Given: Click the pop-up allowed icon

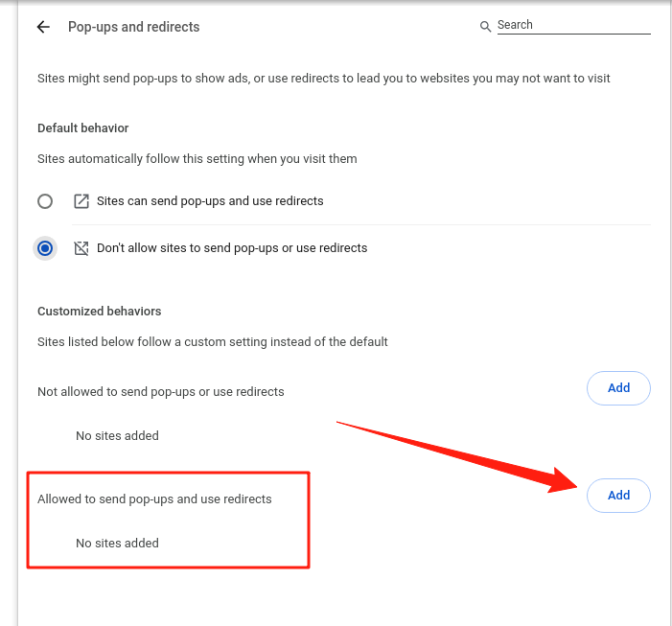Looking at the screenshot, I should click(x=81, y=201).
